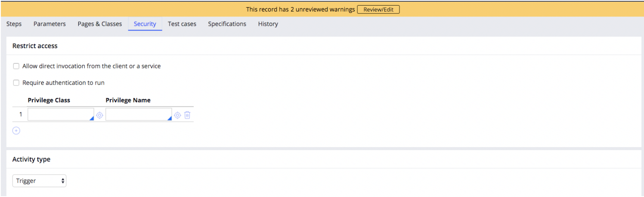
Task: Click the Activity type section heading
Action: point(31,160)
